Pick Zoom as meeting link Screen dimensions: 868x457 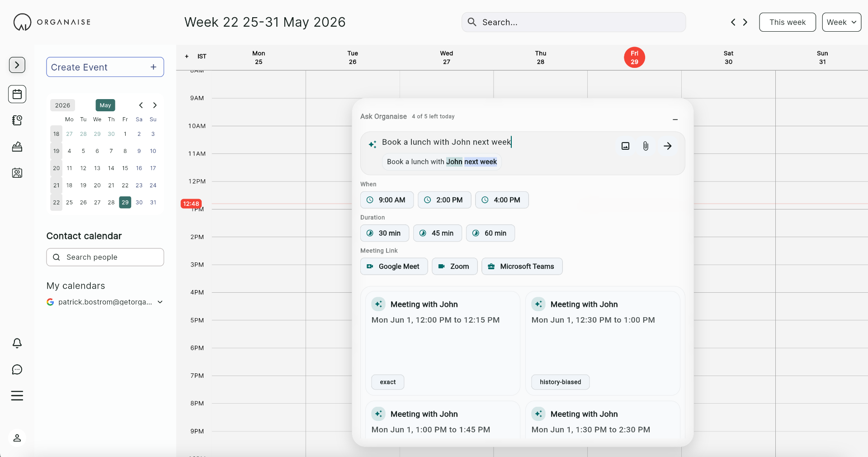click(x=454, y=267)
